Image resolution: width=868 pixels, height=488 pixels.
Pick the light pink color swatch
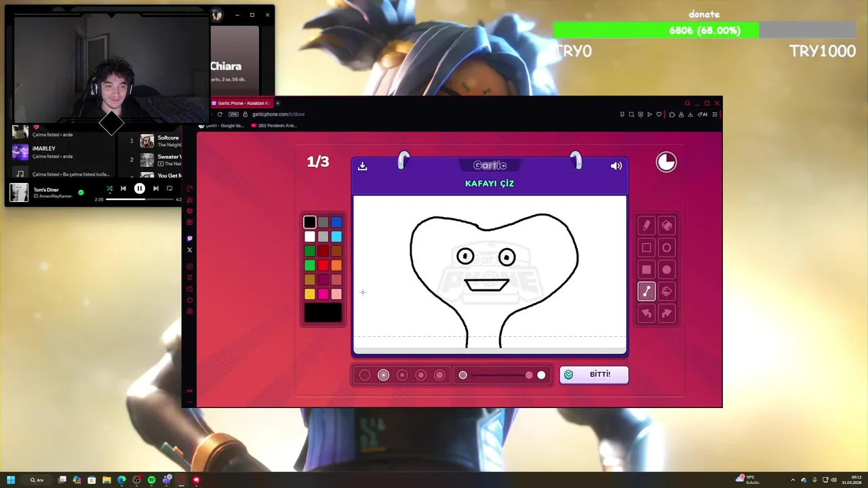click(x=336, y=293)
